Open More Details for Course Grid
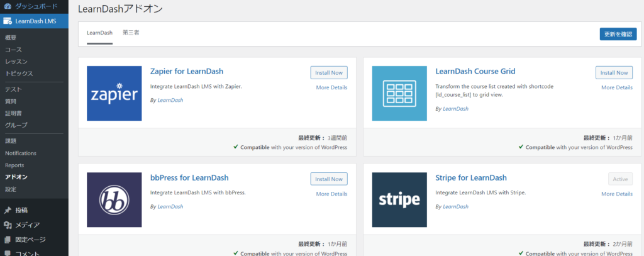The width and height of the screenshot is (644, 256). [x=617, y=87]
